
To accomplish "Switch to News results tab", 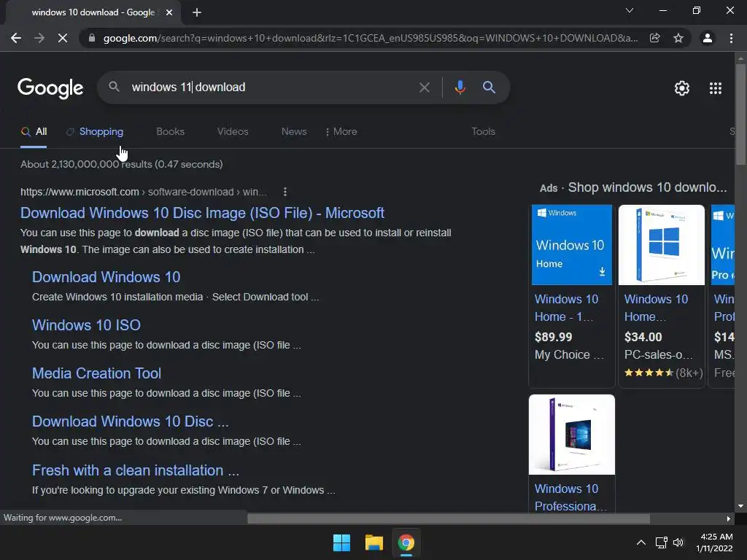I will point(294,132).
